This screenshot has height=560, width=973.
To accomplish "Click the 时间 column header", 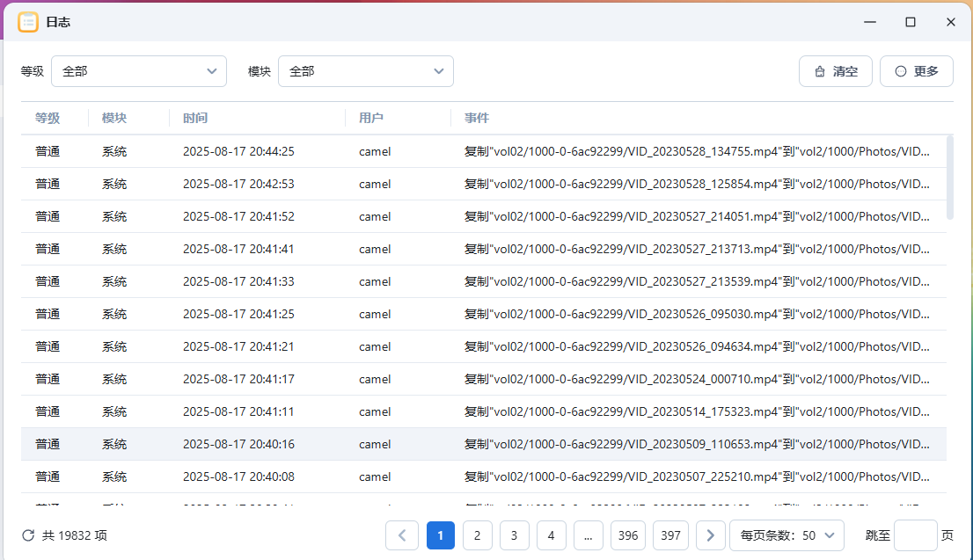I will 195,118.
